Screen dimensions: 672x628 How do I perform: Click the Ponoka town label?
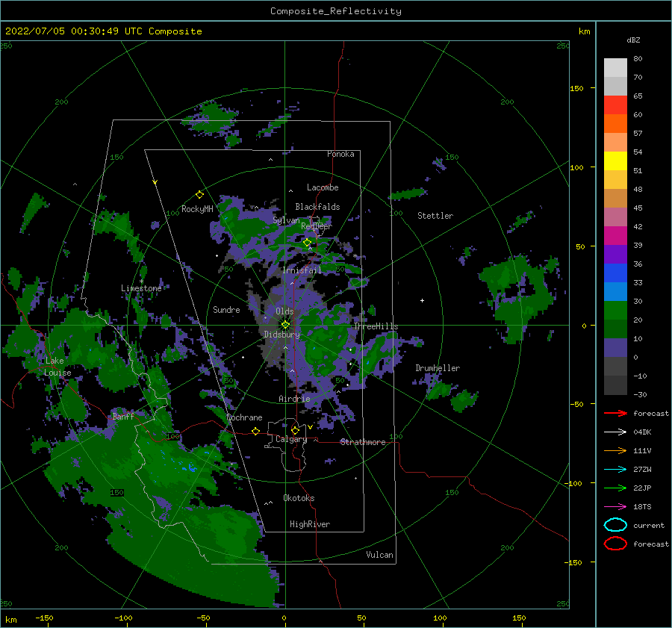340,154
